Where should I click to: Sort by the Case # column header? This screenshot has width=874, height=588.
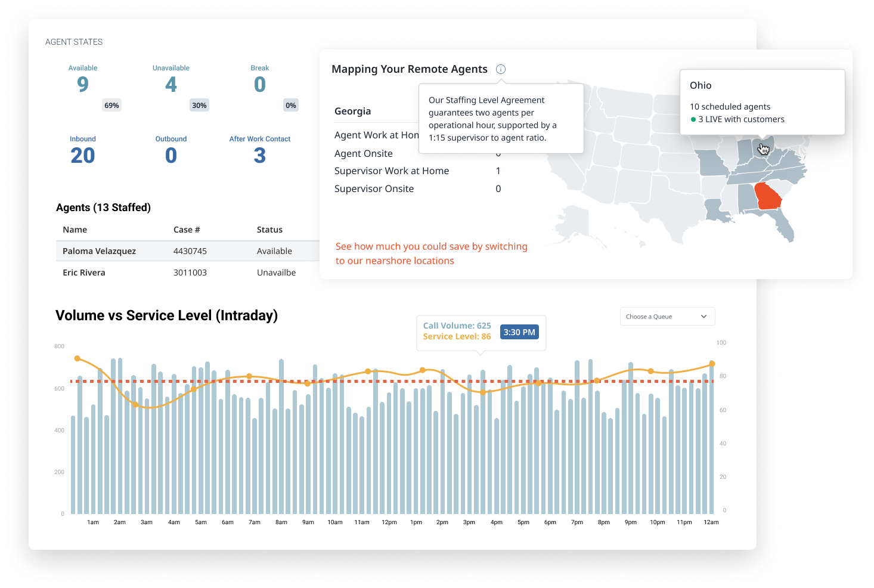pos(187,230)
